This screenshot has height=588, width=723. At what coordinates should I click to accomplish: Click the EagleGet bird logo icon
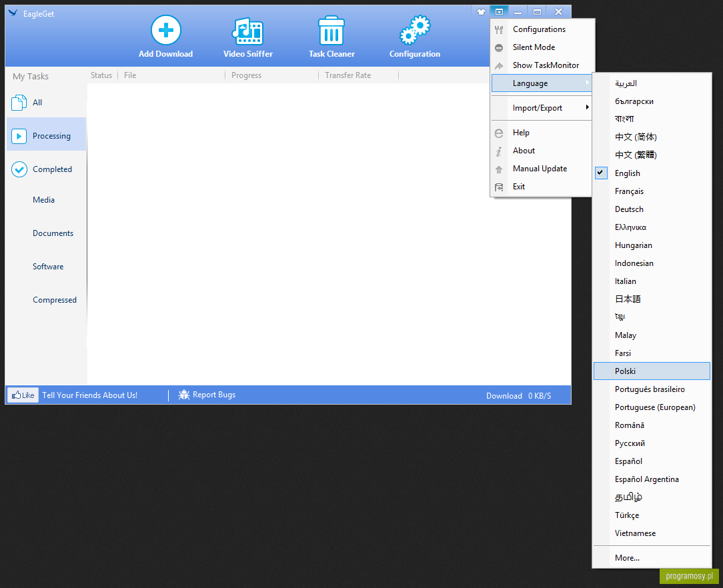[13, 13]
